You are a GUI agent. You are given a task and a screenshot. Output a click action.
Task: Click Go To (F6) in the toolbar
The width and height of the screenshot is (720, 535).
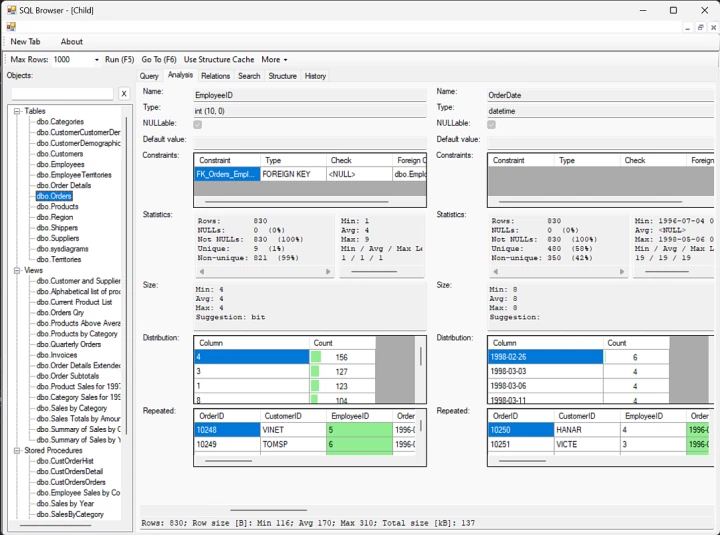click(x=159, y=60)
